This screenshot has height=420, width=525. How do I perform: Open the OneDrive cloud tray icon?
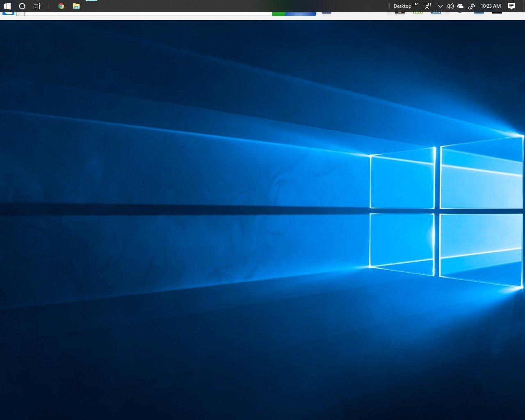pos(460,6)
